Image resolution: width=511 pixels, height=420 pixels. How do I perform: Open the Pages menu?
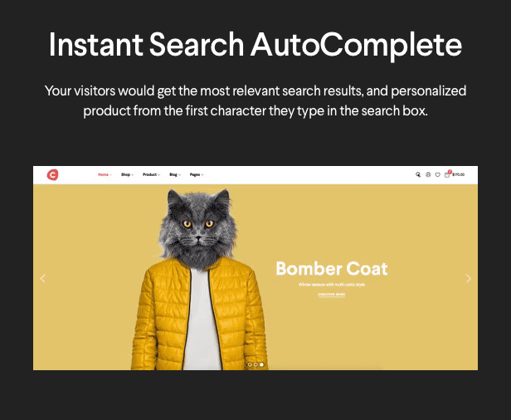click(197, 175)
